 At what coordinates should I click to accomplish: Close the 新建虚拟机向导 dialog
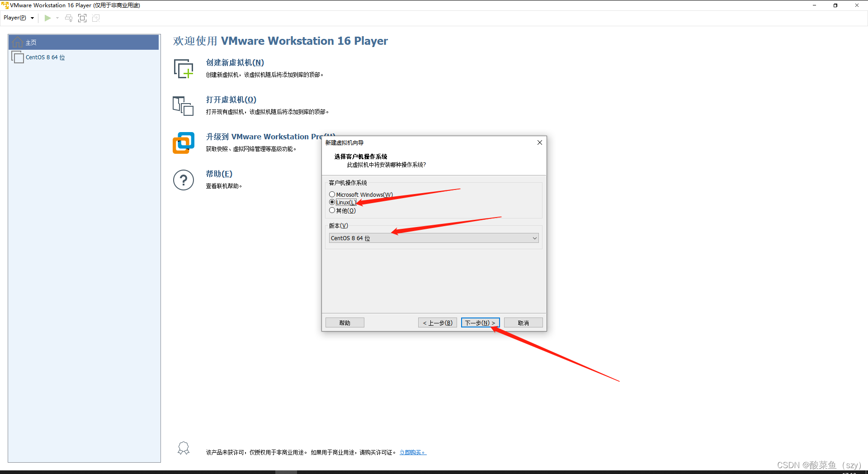539,142
